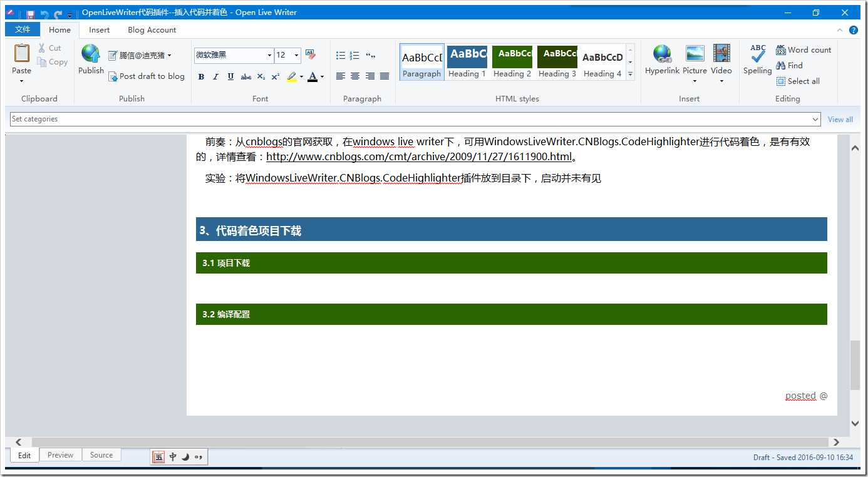The width and height of the screenshot is (868, 477).
Task: Switch to the Source view tab
Action: click(x=101, y=455)
